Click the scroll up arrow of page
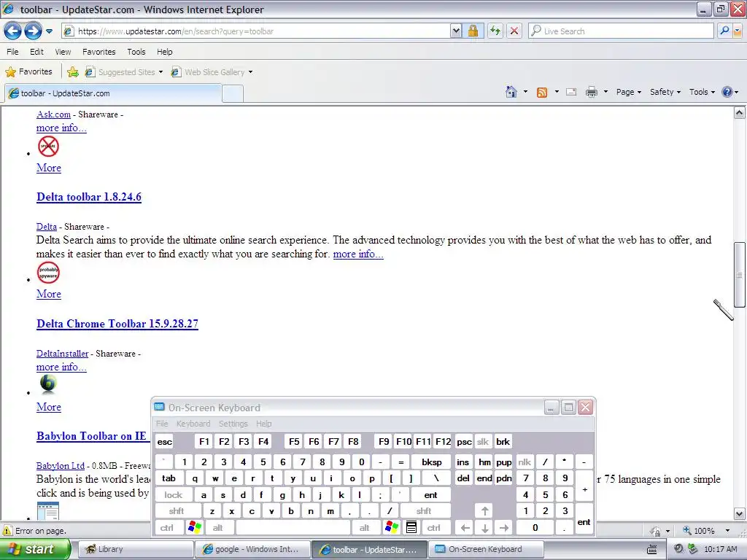Viewport: 747px width, 560px height. click(739, 113)
